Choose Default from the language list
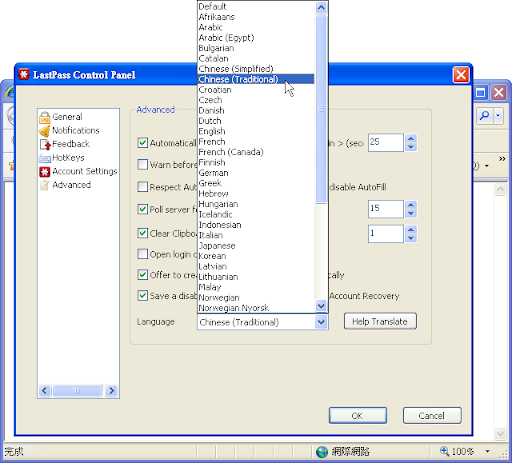Image resolution: width=512 pixels, height=463 pixels. click(256, 6)
